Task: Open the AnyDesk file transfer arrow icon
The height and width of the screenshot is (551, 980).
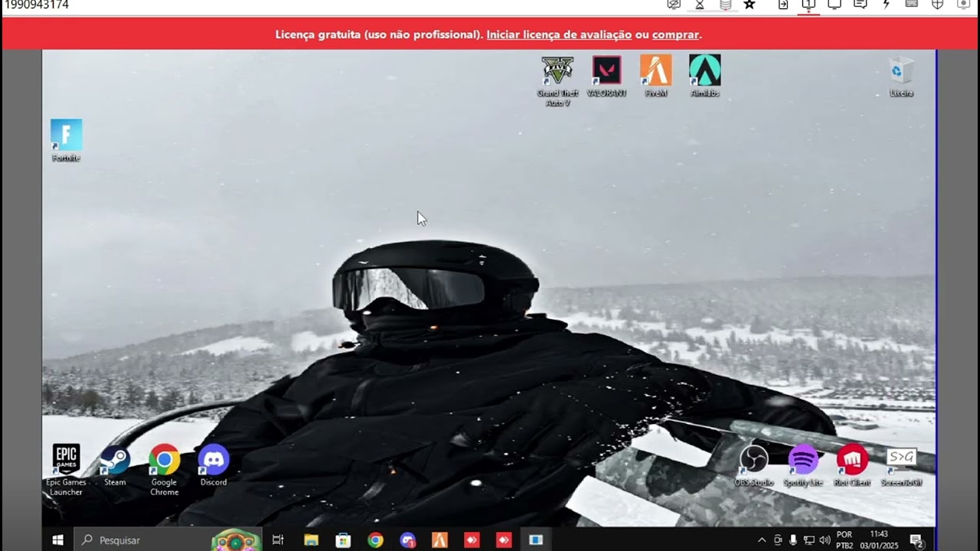Action: click(783, 5)
